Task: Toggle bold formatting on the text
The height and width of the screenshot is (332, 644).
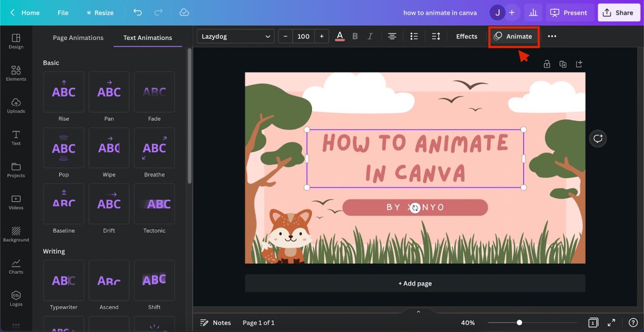Action: (x=355, y=36)
